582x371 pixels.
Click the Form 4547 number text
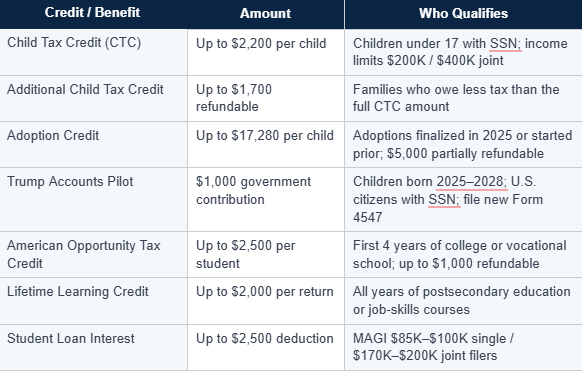click(x=367, y=217)
